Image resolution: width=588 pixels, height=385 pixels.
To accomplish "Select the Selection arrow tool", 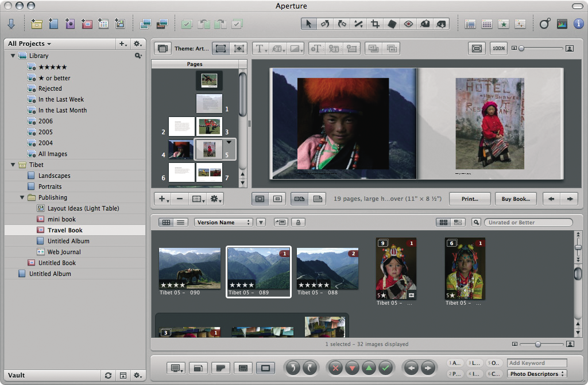I will tap(308, 24).
